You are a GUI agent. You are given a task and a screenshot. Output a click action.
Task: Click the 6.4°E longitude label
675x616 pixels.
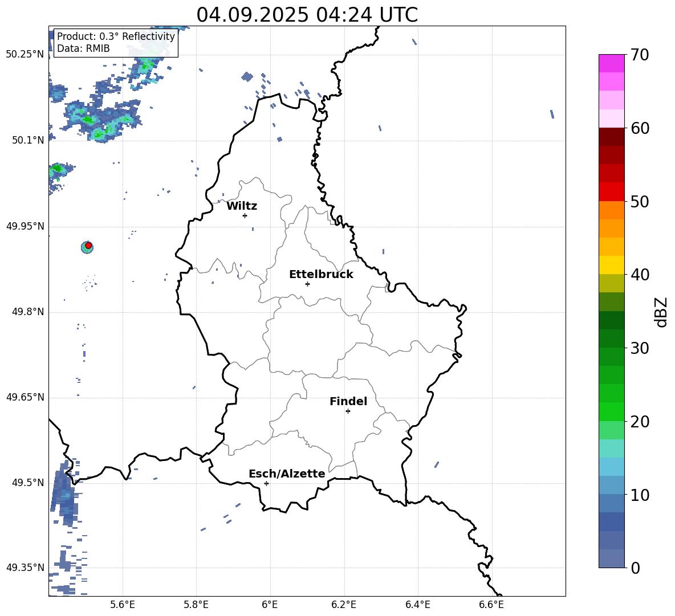417,605
